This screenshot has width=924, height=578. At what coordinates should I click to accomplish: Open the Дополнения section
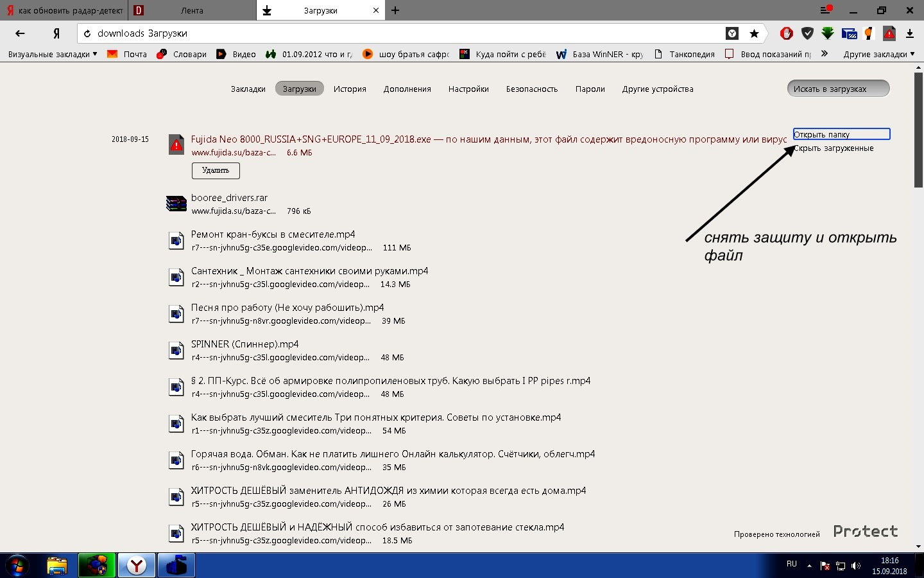point(407,89)
